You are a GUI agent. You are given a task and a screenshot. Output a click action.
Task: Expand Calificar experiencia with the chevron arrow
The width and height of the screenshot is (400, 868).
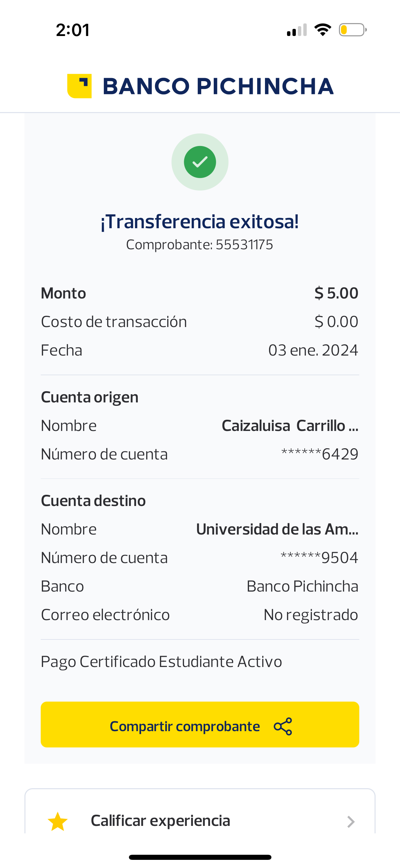pos(351,821)
